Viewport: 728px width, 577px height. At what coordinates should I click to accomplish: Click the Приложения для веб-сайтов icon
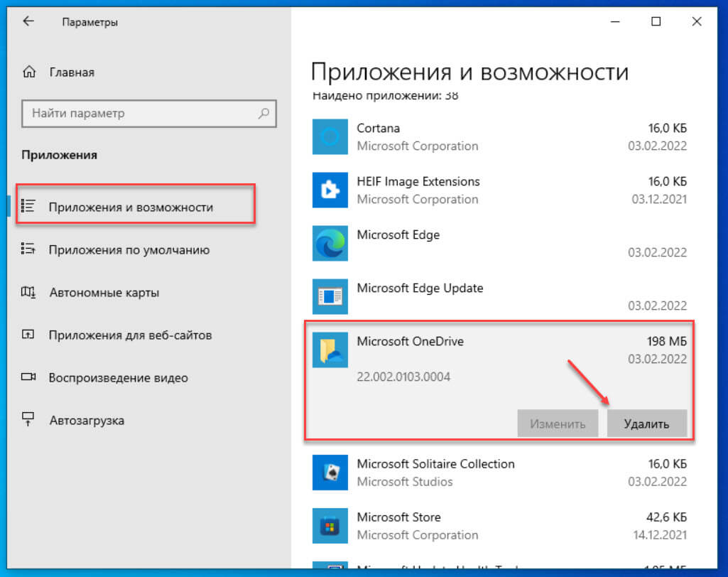pos(28,335)
